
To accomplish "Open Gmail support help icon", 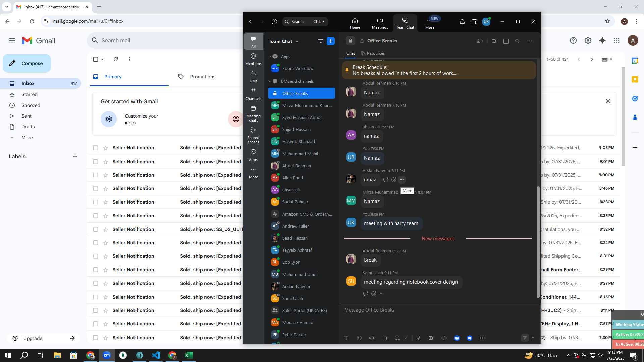I will click(573, 41).
